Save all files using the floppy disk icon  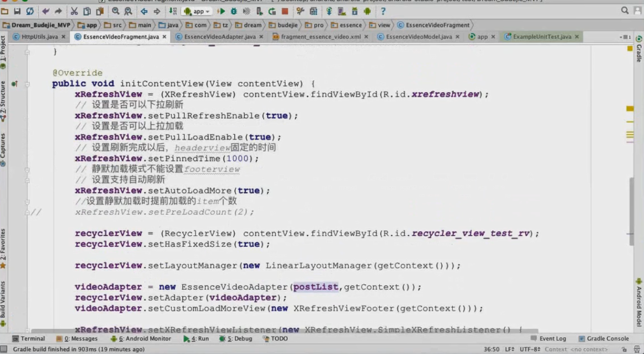tap(17, 11)
